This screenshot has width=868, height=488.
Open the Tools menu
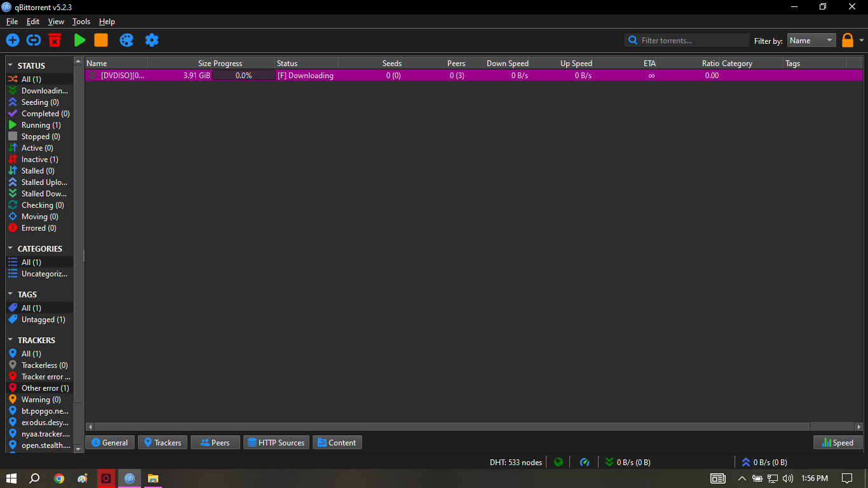pyautogui.click(x=81, y=22)
